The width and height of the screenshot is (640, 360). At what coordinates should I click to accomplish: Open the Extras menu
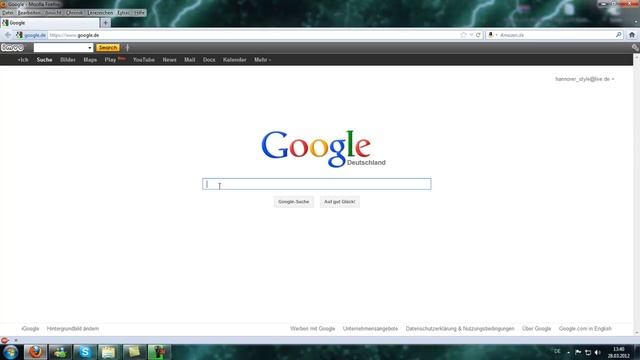tap(124, 13)
